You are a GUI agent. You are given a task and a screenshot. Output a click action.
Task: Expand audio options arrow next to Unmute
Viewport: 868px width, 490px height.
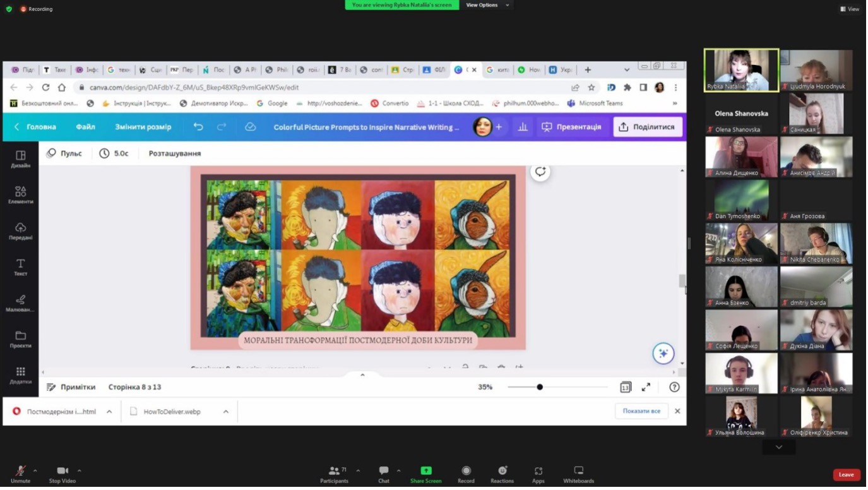35,470
